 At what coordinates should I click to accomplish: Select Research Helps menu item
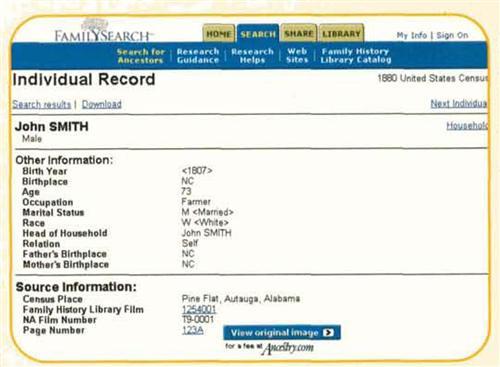click(x=252, y=56)
